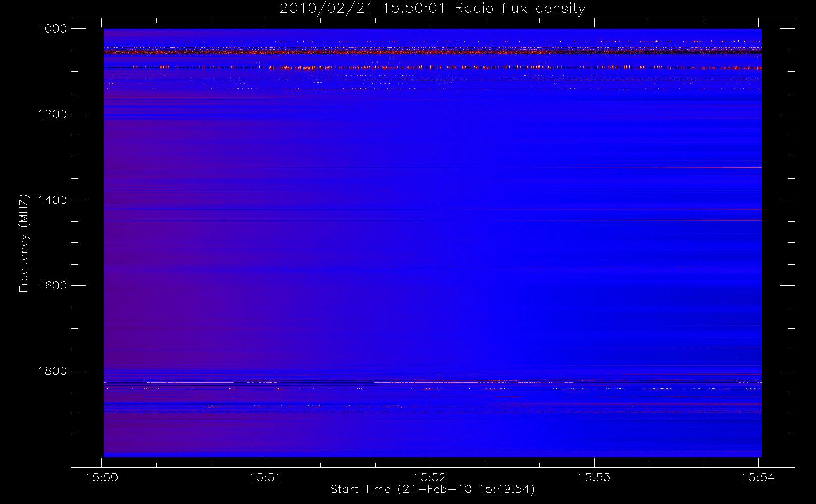This screenshot has height=504, width=816.
Task: Select the 1200 frequency tick label
Action: click(x=52, y=114)
